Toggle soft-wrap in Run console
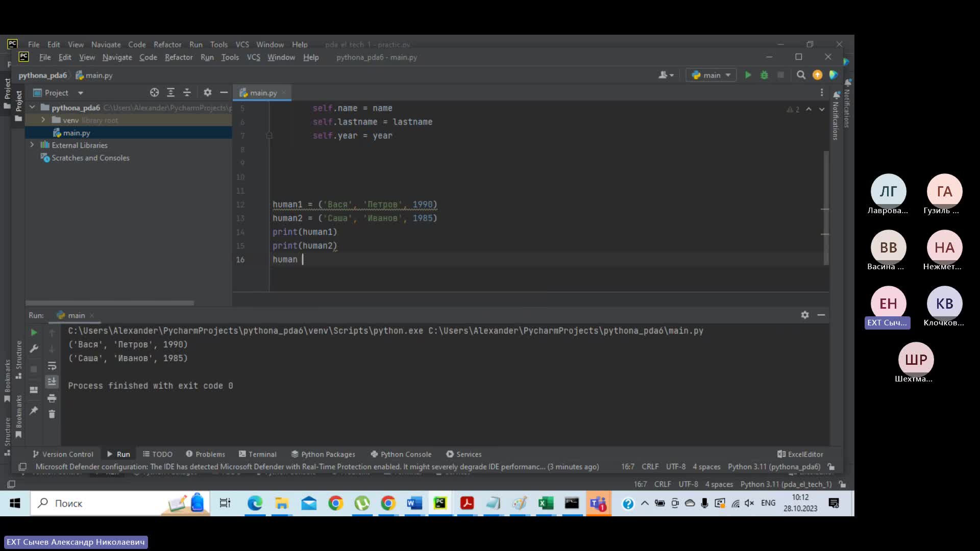The width and height of the screenshot is (980, 551). pyautogui.click(x=52, y=366)
